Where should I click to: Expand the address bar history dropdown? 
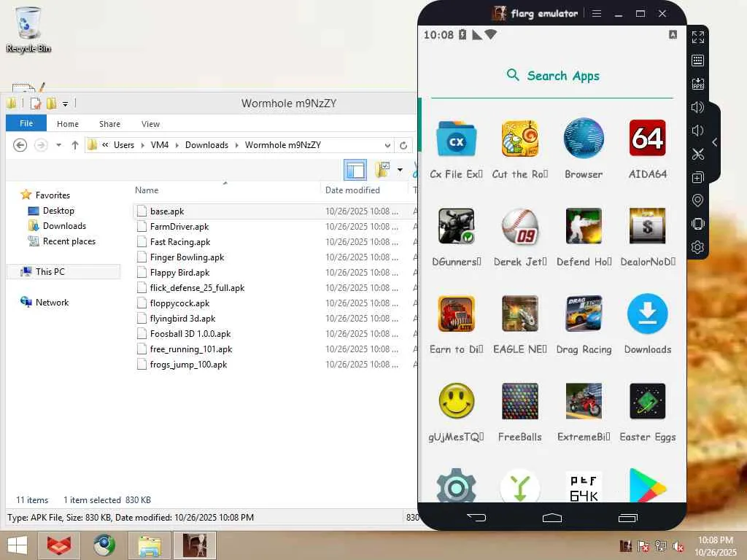point(388,145)
